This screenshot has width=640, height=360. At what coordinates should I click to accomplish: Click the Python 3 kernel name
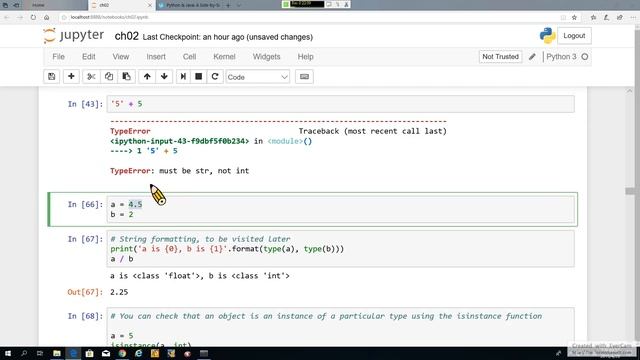(x=561, y=57)
